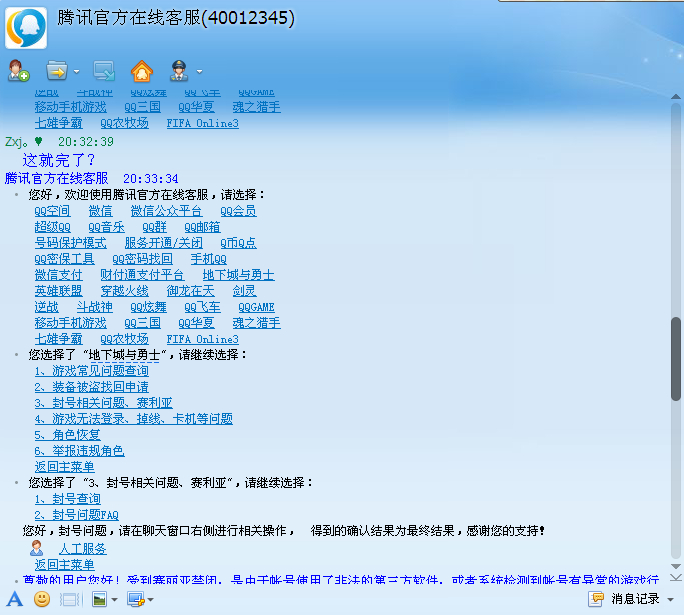Screen dimensions: 684x615
Task: Open the font settings A icon
Action: (x=14, y=599)
